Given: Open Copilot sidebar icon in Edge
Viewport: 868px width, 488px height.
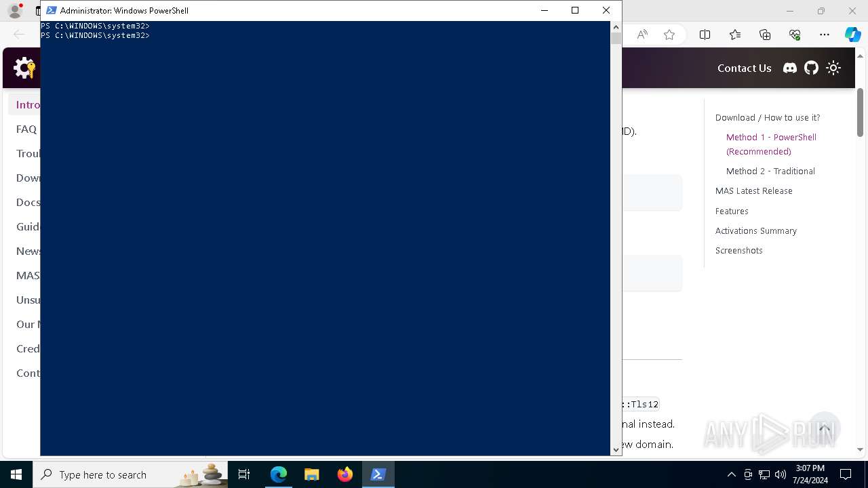Looking at the screenshot, I should click(852, 35).
